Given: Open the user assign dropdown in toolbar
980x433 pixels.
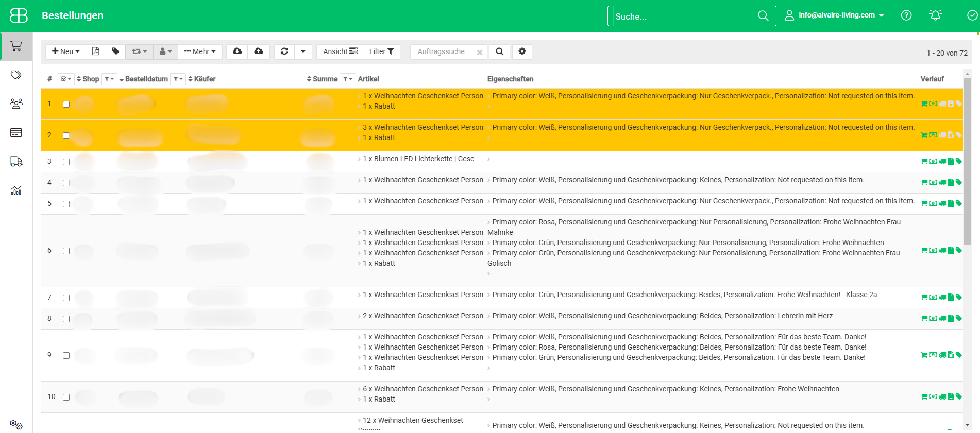Looking at the screenshot, I should click(165, 51).
